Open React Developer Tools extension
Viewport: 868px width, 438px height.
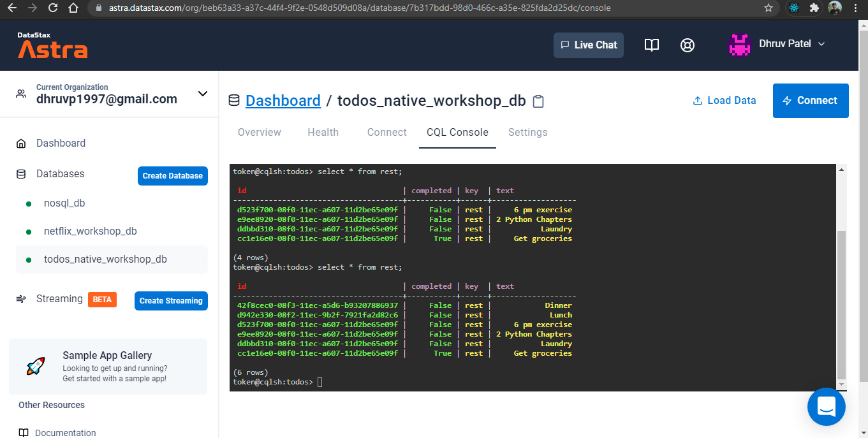click(794, 8)
